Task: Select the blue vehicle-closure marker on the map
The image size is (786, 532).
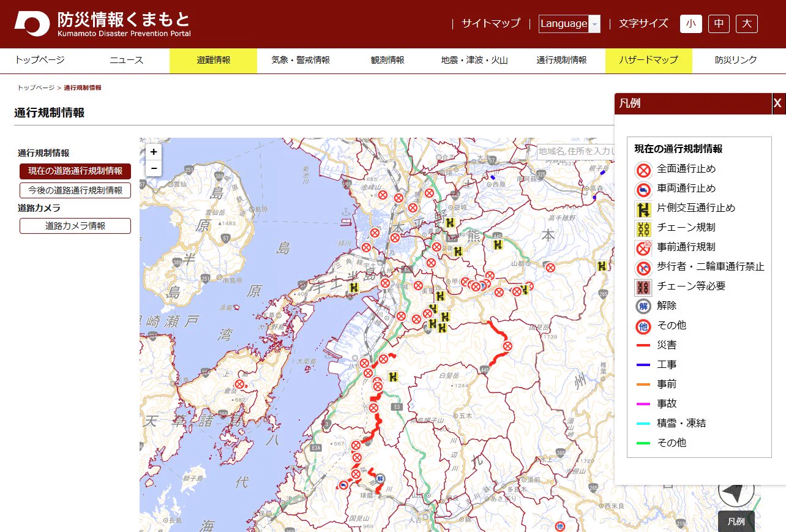Action: [344, 485]
